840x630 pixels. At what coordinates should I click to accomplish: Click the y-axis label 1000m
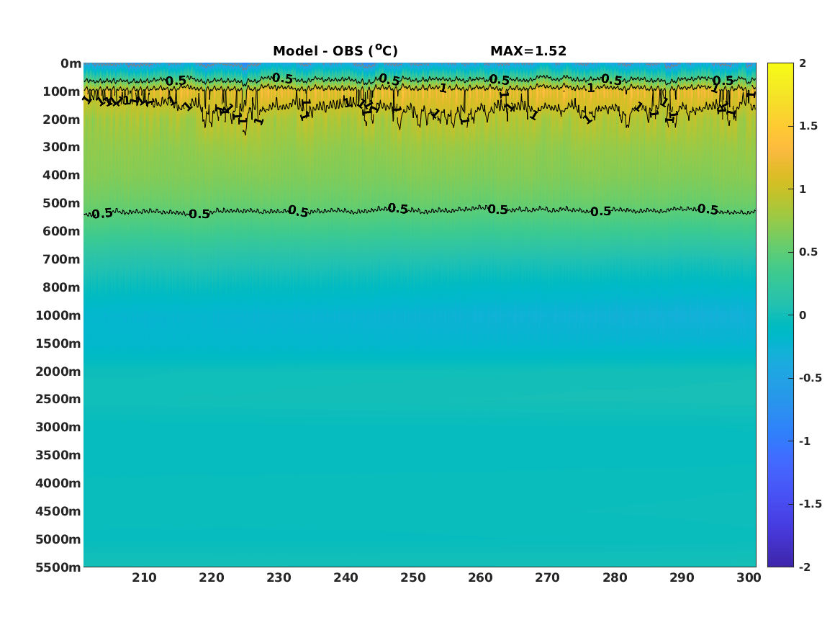58,315
